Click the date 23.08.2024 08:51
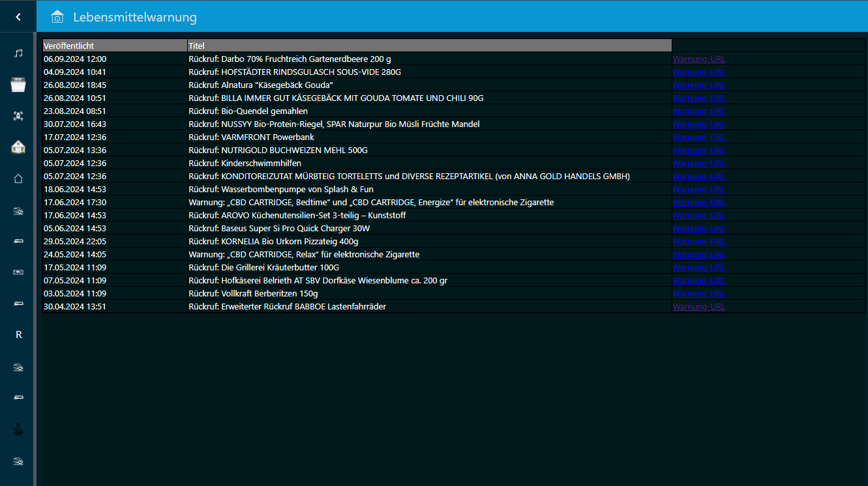The width and height of the screenshot is (868, 486). [75, 111]
